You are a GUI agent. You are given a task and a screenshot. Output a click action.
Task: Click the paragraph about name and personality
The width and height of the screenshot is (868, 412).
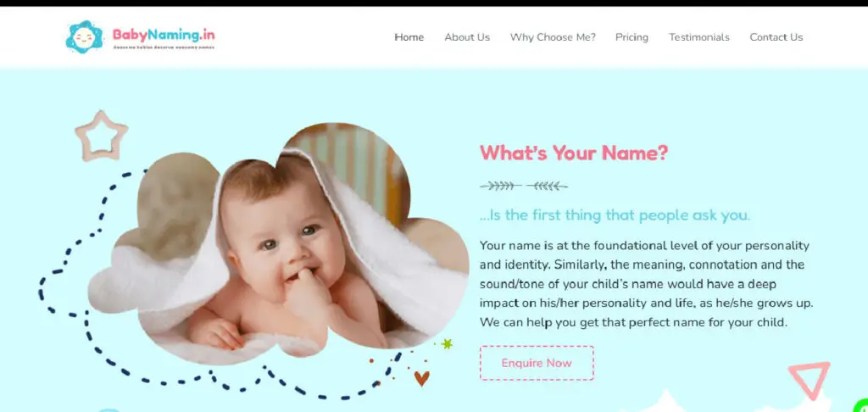click(646, 283)
